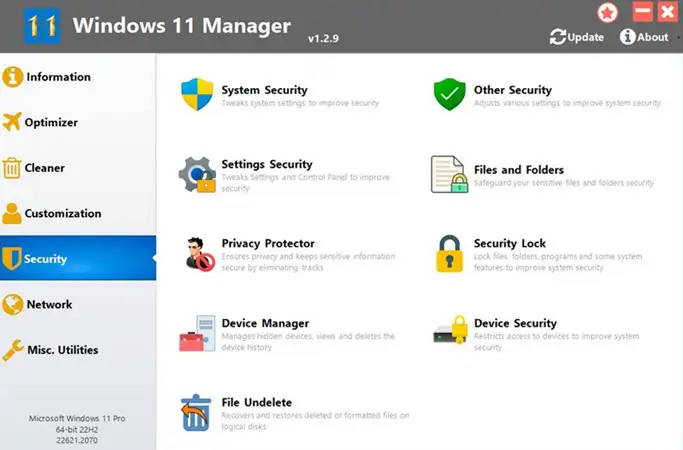Click the Optimizer airplane icon
The image size is (683, 450).
(x=12, y=122)
